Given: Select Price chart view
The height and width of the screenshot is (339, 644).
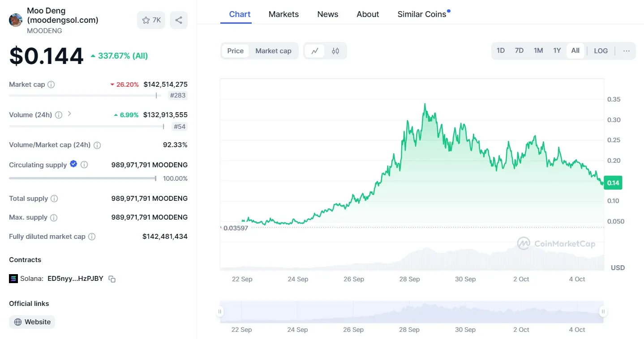Looking at the screenshot, I should click(236, 51).
